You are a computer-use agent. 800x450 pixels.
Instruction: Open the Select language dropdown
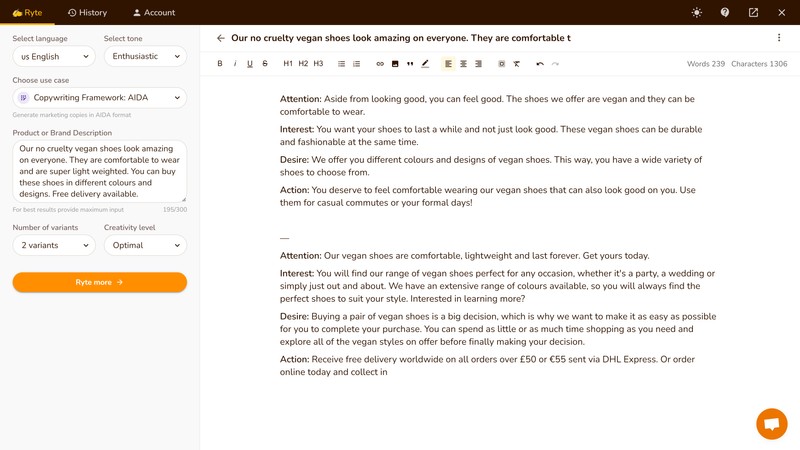(x=53, y=57)
